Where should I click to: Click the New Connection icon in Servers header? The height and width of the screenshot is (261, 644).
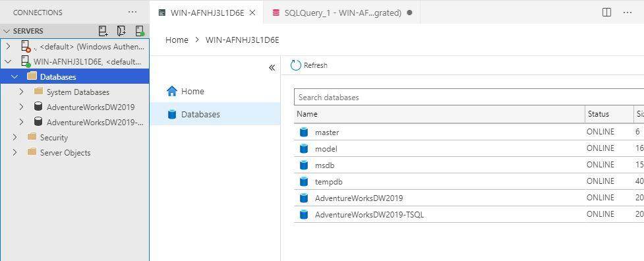click(103, 31)
